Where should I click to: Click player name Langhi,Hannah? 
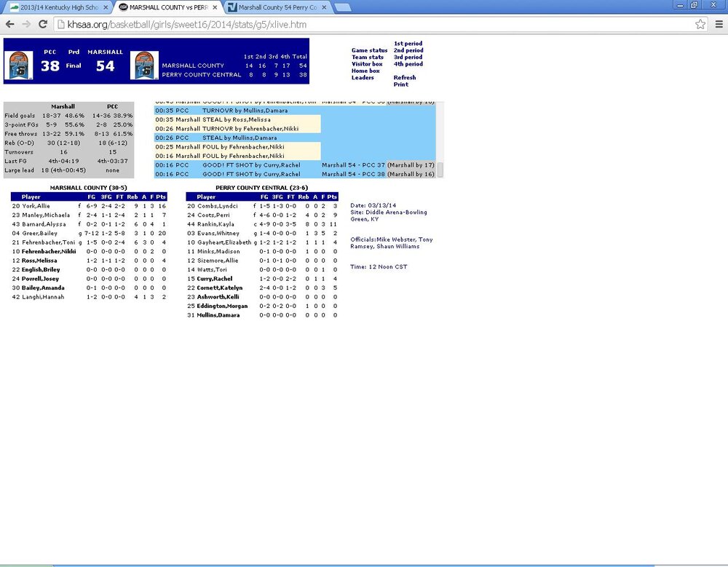43,297
